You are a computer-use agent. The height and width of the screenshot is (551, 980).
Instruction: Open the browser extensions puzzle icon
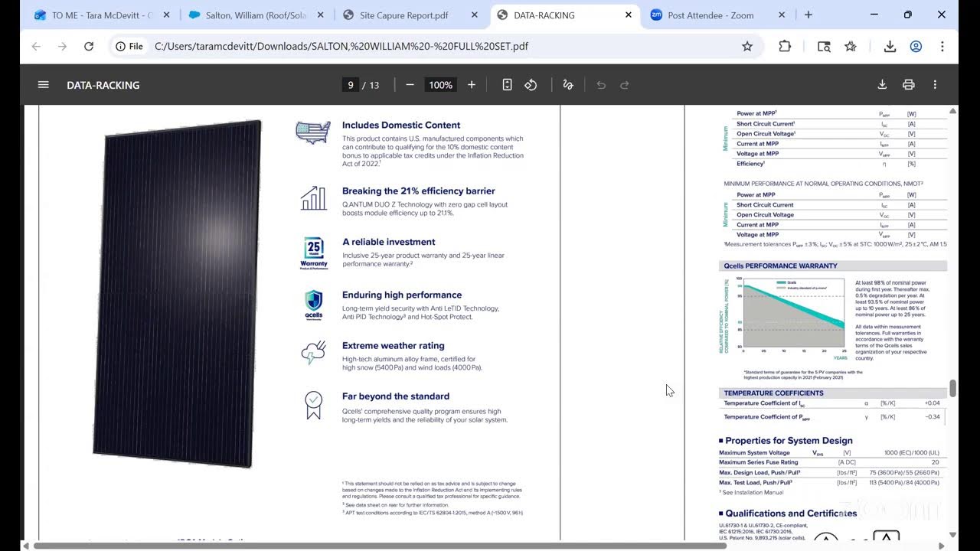[x=785, y=46]
